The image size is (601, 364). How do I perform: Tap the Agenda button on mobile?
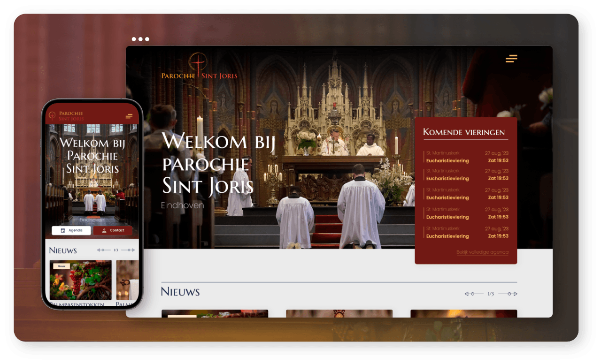point(71,230)
